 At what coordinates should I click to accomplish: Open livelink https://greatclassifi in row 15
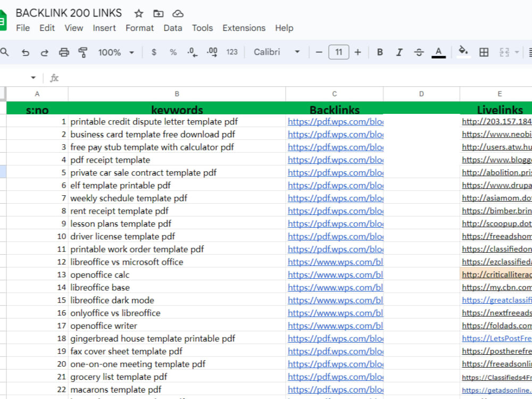[497, 300]
